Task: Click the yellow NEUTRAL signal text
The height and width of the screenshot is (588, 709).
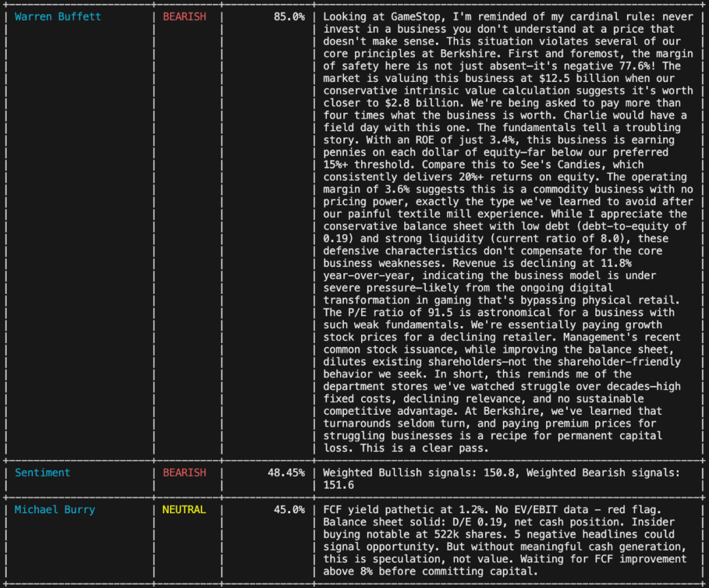Action: click(184, 510)
